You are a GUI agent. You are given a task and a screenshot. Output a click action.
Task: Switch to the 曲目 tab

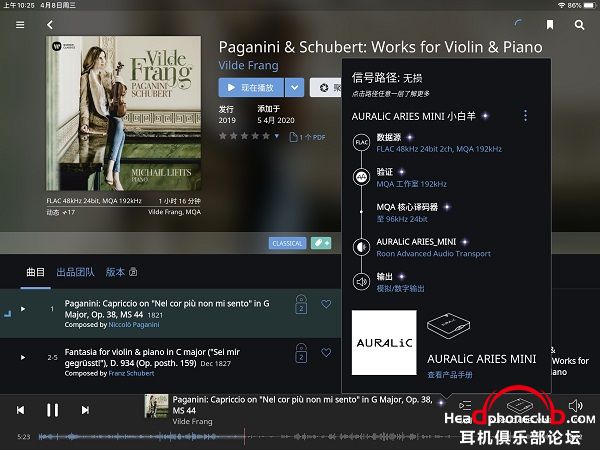[x=35, y=272]
